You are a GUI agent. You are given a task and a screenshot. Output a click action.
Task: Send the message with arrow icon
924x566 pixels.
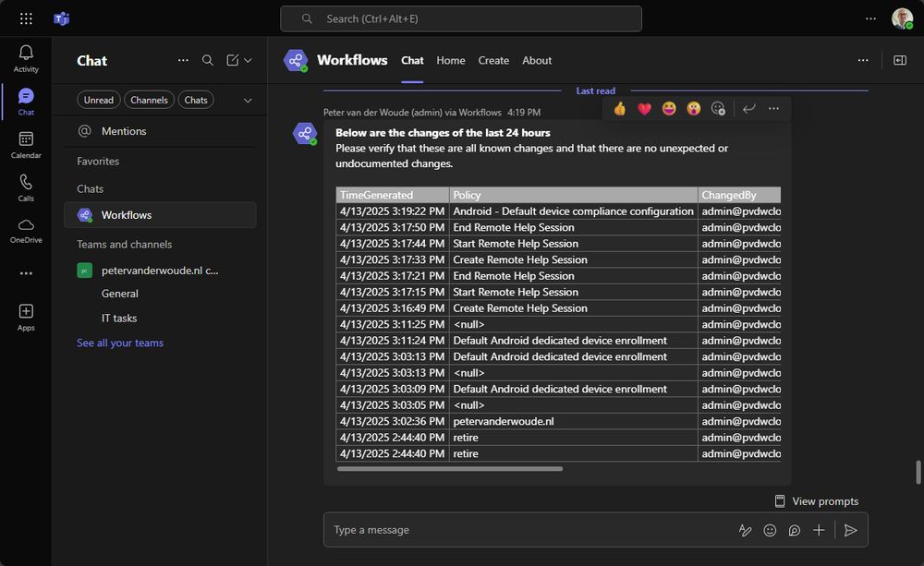point(850,530)
